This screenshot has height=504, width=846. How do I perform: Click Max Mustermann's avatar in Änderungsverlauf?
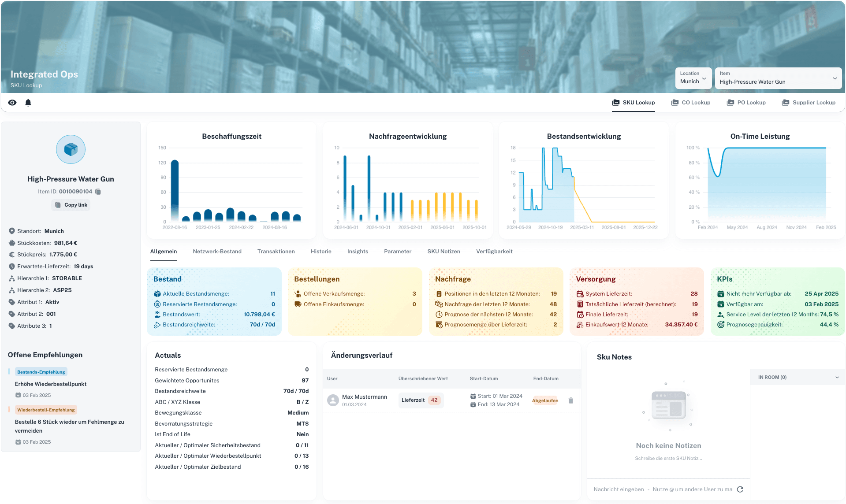coord(333,400)
